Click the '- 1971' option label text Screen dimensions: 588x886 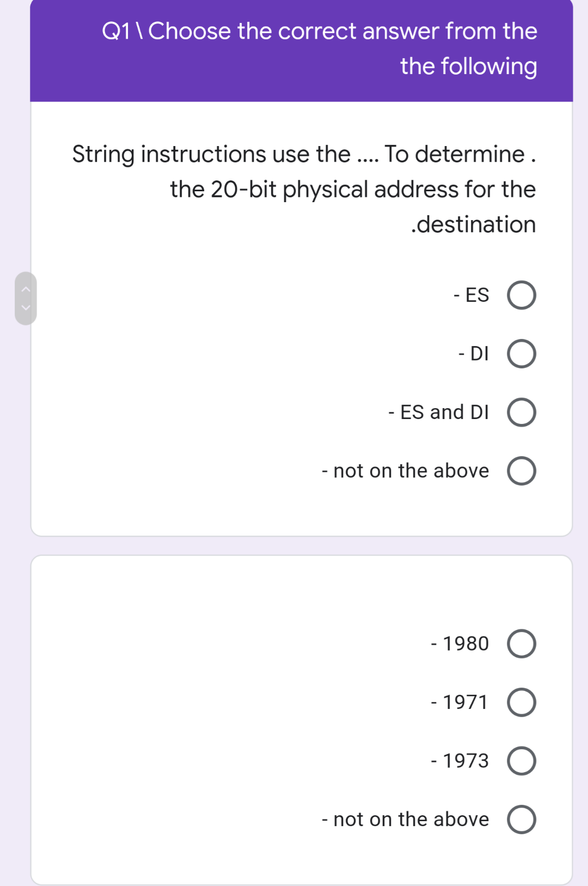(x=460, y=702)
